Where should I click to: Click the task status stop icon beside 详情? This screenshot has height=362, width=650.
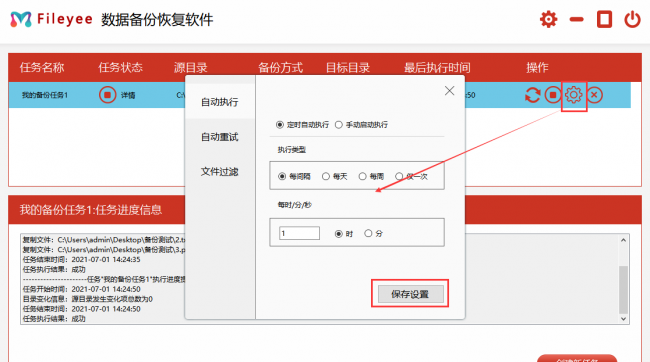[107, 95]
